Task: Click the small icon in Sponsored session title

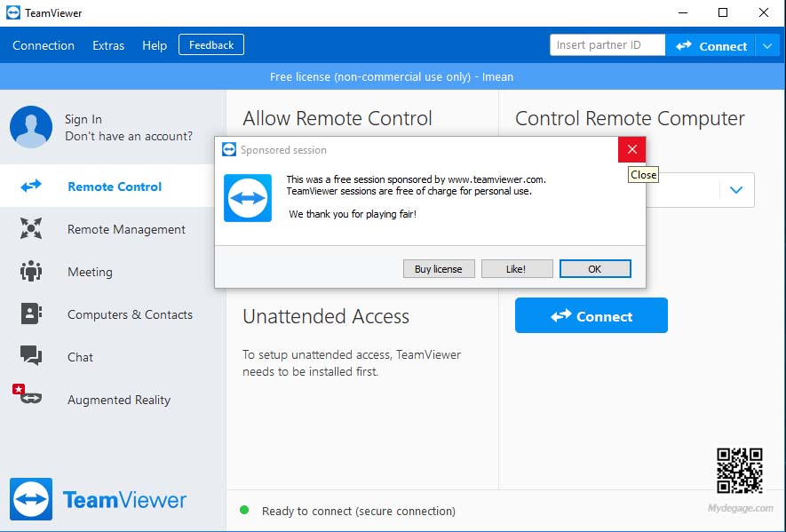Action: click(x=229, y=149)
